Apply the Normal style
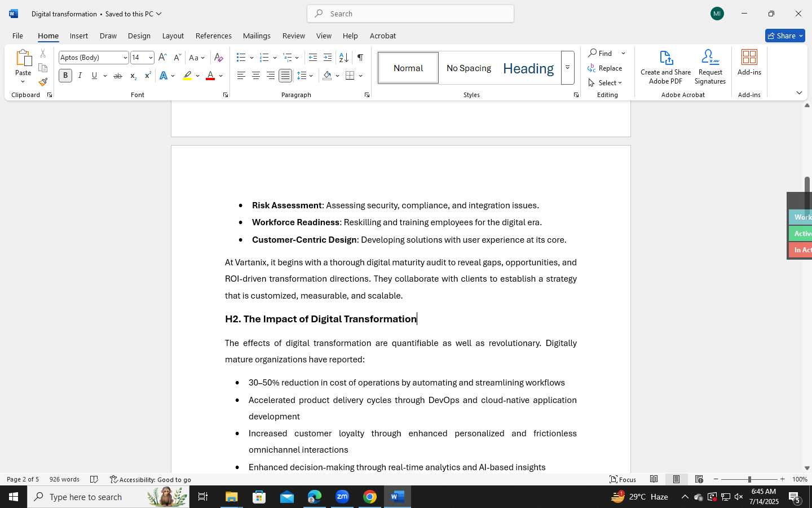This screenshot has height=508, width=812. 408,68
